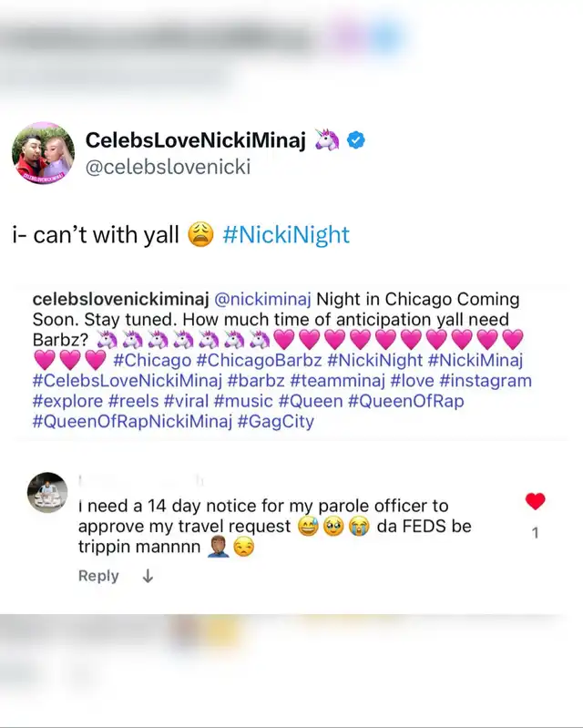Open the #CelebsLoveNickiMinaj hashtag
Image resolution: width=583 pixels, height=728 pixels.
click(x=128, y=381)
